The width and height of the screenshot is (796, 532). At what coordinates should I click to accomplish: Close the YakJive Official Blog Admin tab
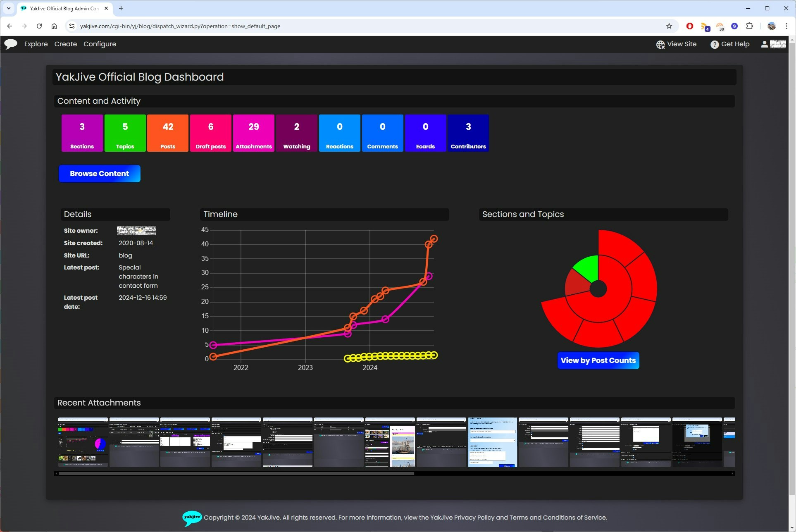point(106,8)
